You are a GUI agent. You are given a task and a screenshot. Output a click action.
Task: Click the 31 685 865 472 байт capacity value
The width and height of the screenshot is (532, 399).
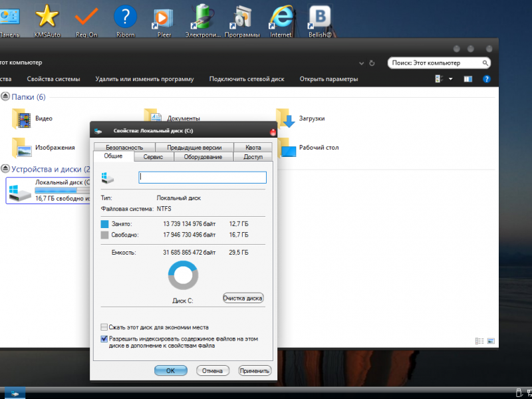[190, 253]
